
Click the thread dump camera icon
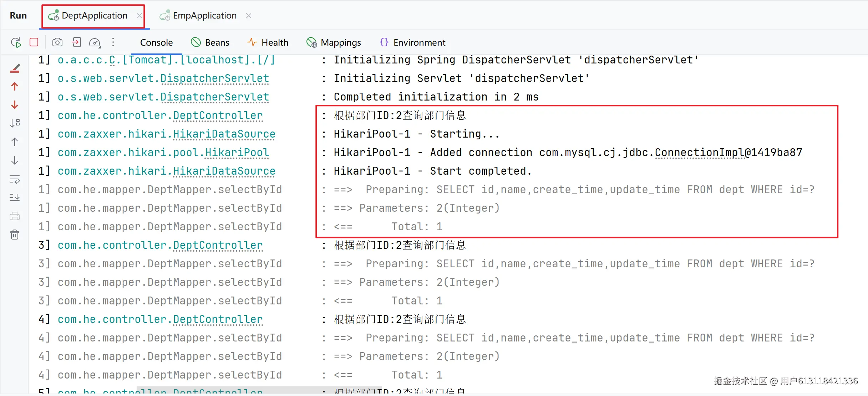click(x=57, y=42)
